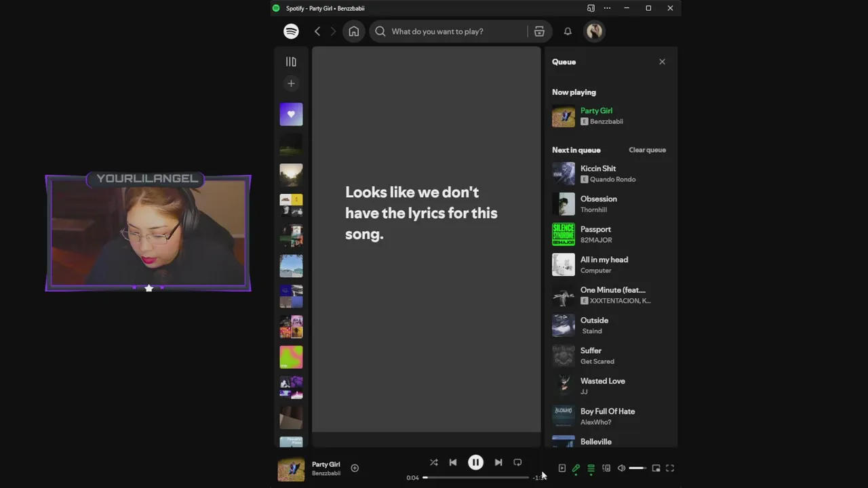Select 'Wasted Love' by JJ in the queue

pyautogui.click(x=610, y=386)
